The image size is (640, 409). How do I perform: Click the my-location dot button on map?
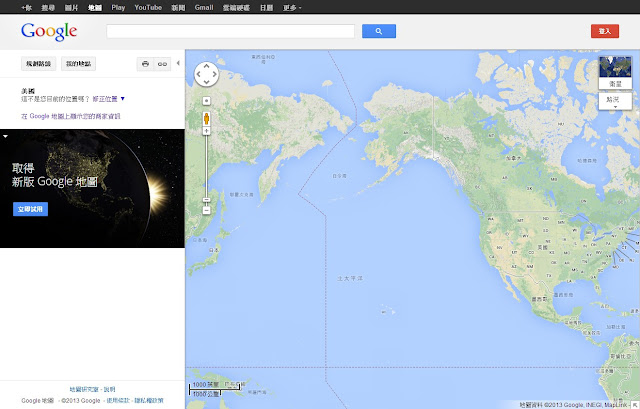[207, 101]
